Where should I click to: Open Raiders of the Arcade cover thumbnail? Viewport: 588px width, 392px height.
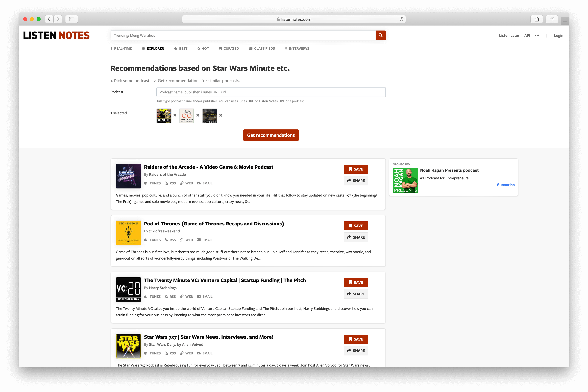[128, 176]
